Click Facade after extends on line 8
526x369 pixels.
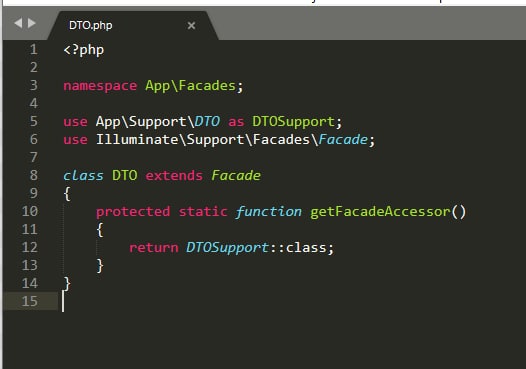click(236, 175)
